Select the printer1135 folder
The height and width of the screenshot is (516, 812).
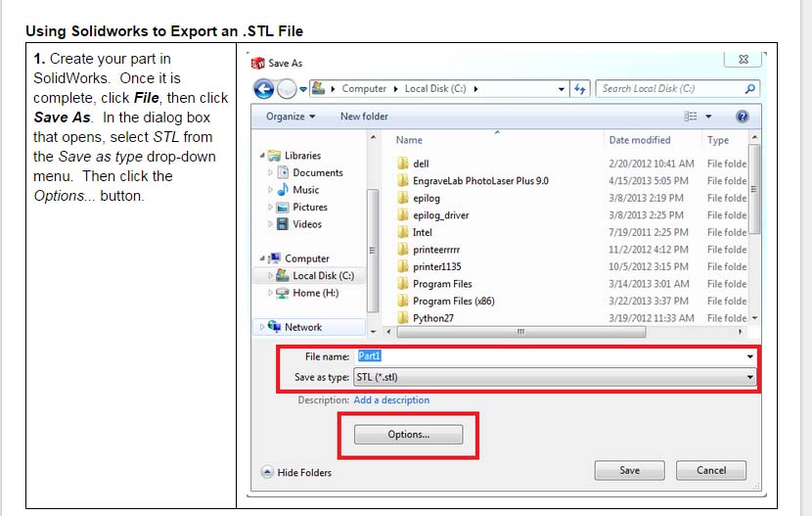tap(436, 266)
